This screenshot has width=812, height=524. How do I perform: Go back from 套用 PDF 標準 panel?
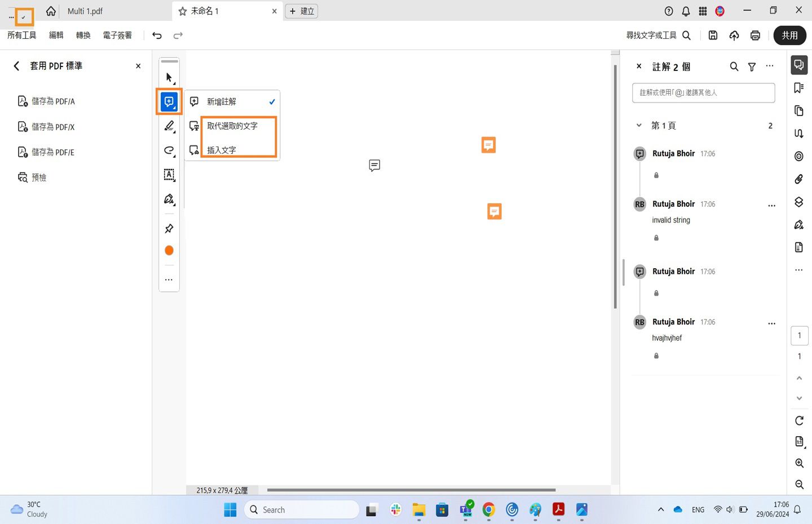pos(16,66)
